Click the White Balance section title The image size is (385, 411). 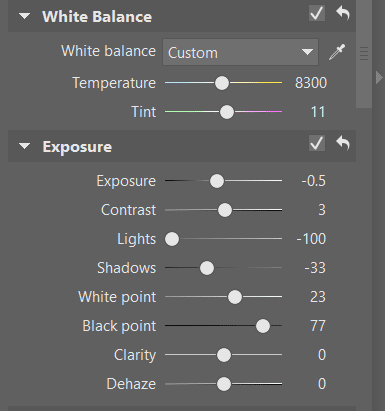click(x=97, y=17)
